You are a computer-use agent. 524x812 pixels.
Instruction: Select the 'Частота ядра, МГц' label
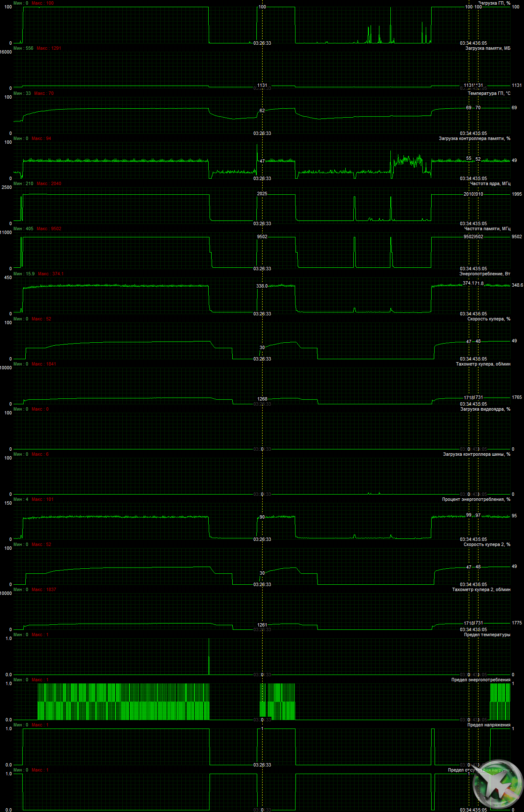tap(490, 183)
